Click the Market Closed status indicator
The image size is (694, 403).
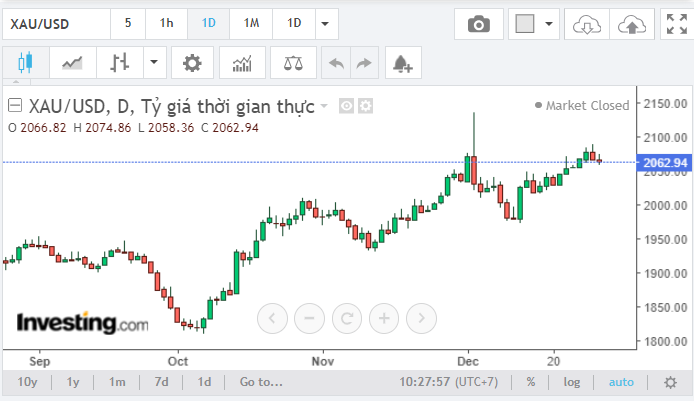[x=582, y=105]
